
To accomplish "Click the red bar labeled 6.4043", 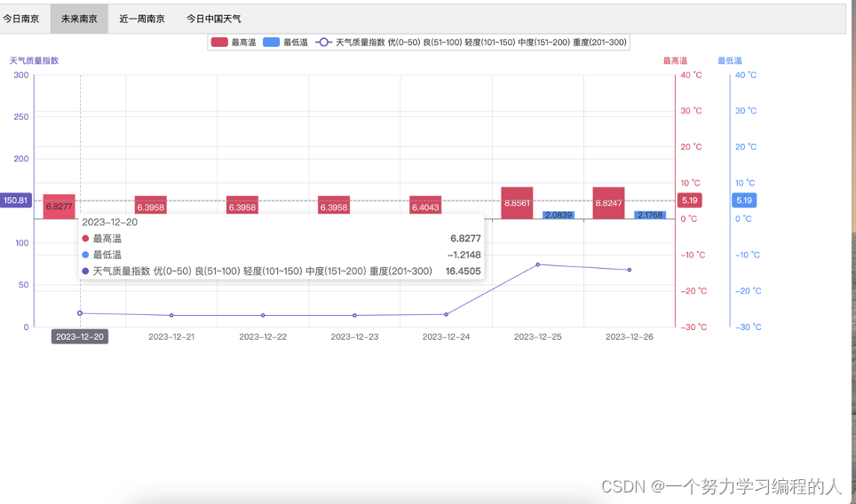I will coord(425,205).
